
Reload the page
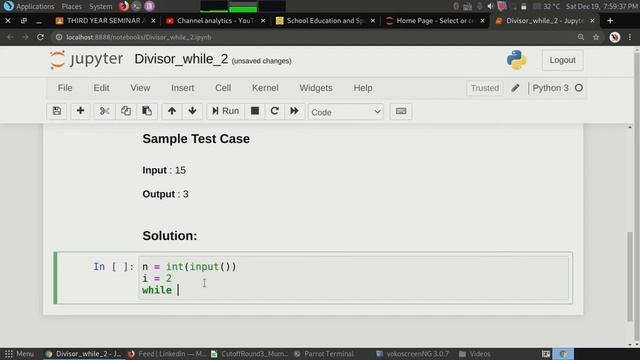[40, 37]
